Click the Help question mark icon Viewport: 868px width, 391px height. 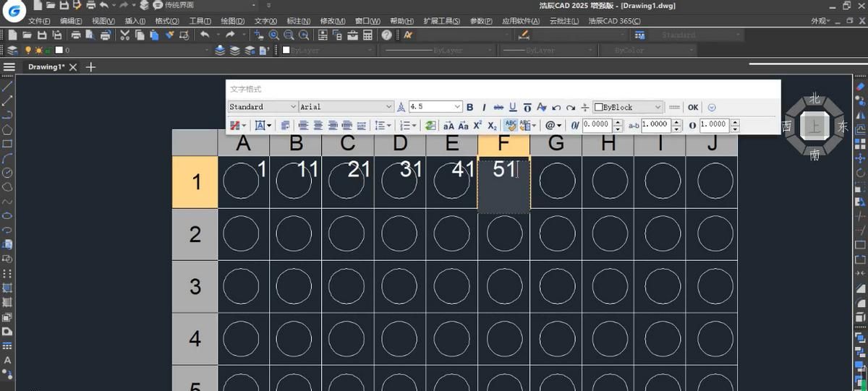387,35
